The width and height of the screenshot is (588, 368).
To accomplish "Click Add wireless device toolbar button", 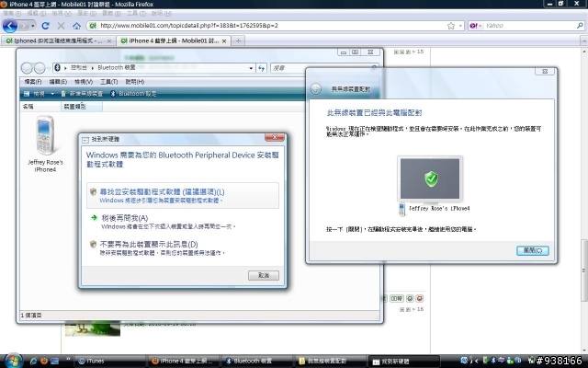I will click(82, 94).
